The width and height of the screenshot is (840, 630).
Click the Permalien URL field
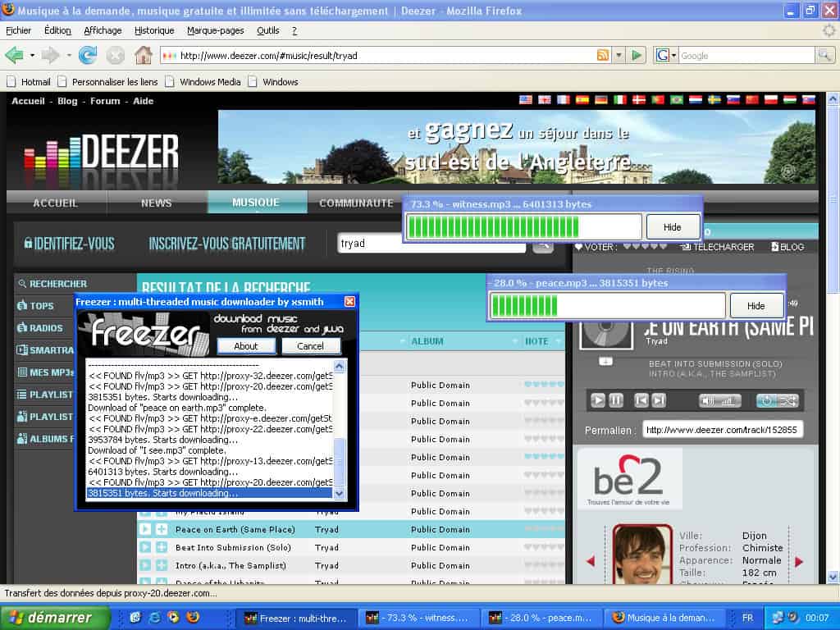[x=722, y=430]
